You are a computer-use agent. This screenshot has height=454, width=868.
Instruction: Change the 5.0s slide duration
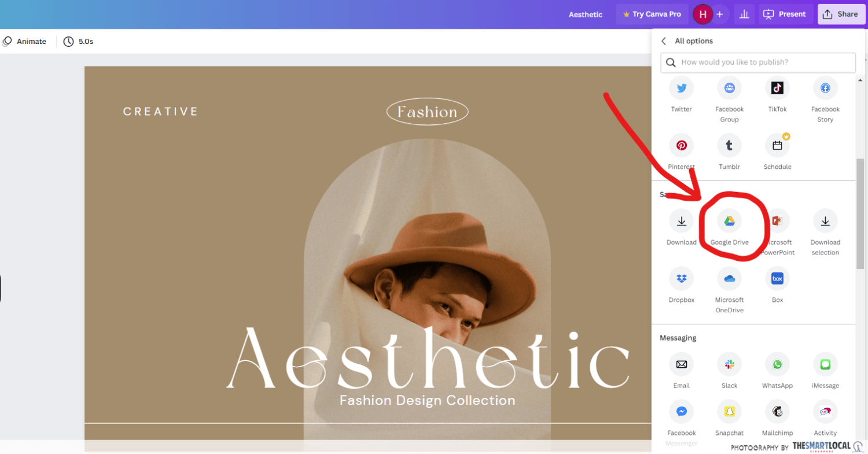click(78, 42)
